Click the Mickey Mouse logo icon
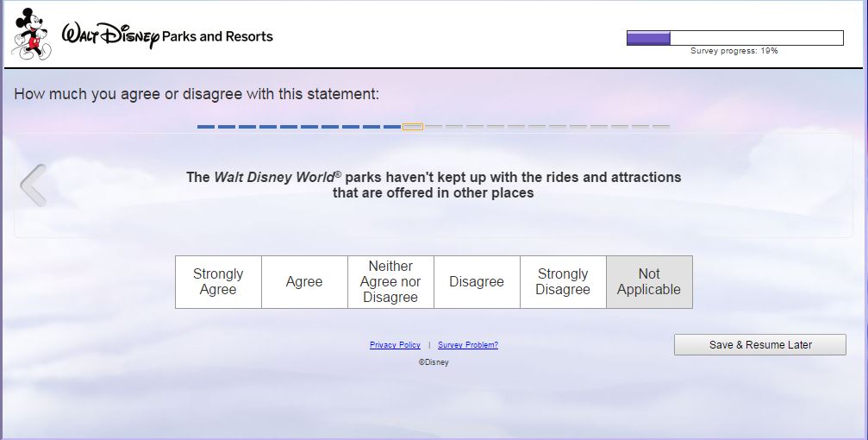Image resolution: width=868 pixels, height=440 pixels. coord(31,35)
